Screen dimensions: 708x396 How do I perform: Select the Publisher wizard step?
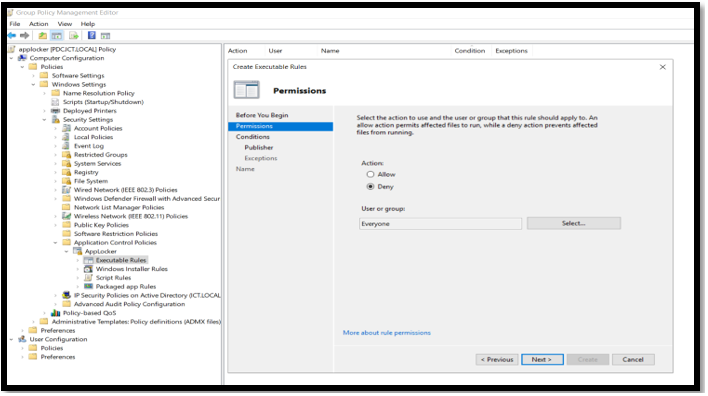point(259,148)
